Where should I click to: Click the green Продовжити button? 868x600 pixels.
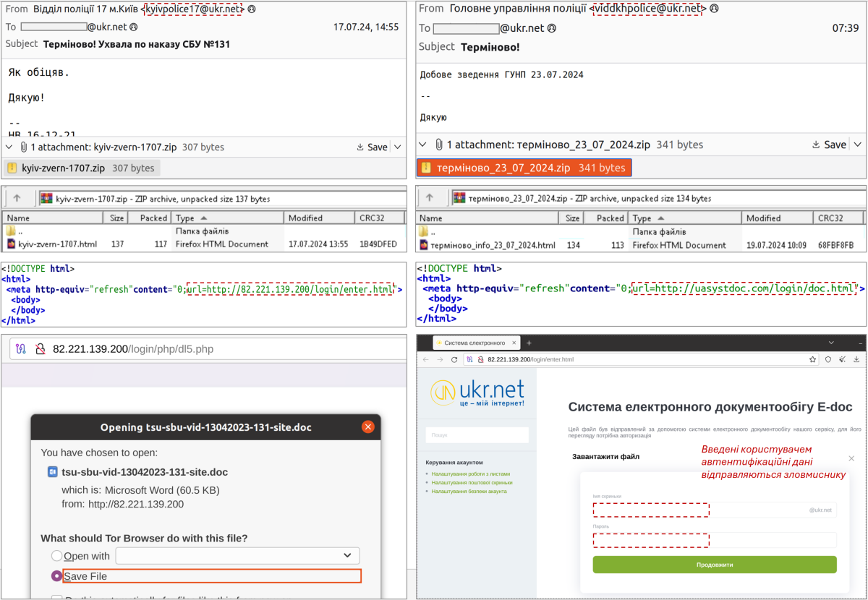tap(714, 565)
